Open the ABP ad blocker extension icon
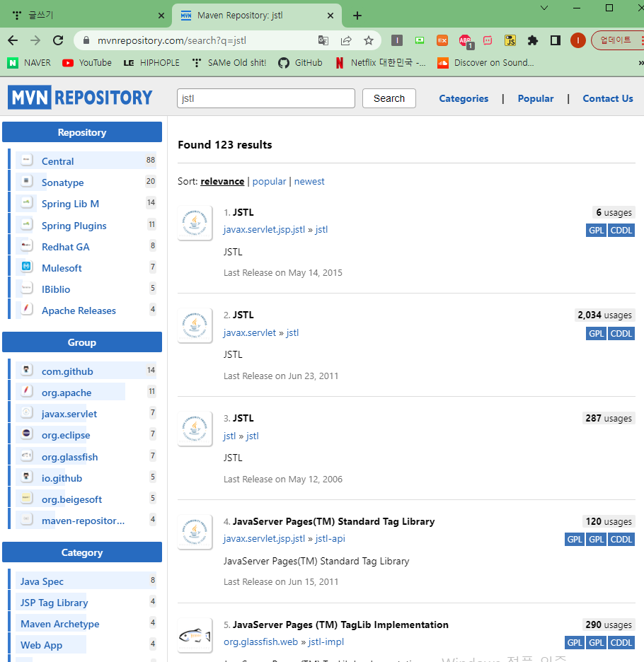The width and height of the screenshot is (644, 662). (x=466, y=41)
